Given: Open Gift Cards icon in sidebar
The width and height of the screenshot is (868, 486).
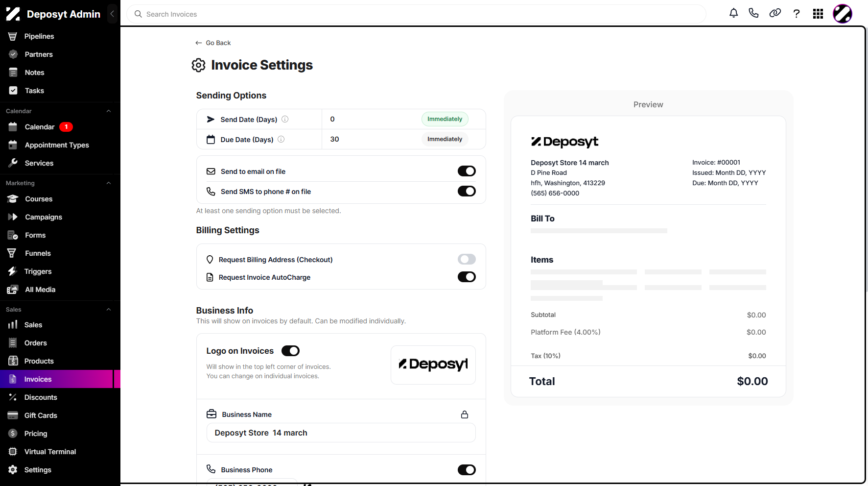Looking at the screenshot, I should point(13,415).
